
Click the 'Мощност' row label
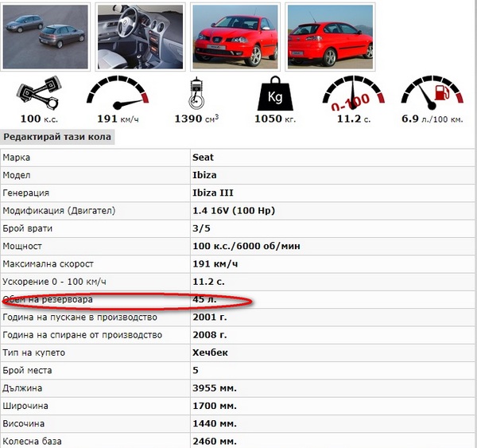tap(22, 246)
